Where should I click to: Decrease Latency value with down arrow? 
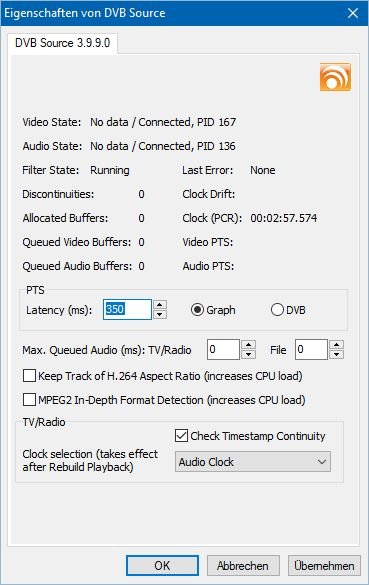coord(160,314)
